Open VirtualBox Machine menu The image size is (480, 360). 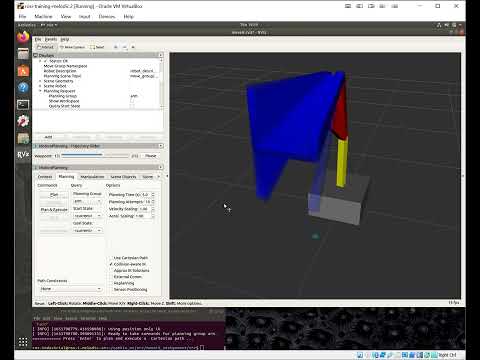[x=43, y=16]
